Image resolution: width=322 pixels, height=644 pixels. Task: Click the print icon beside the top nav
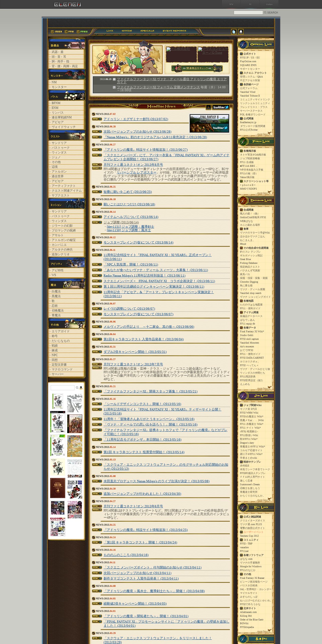241,32
